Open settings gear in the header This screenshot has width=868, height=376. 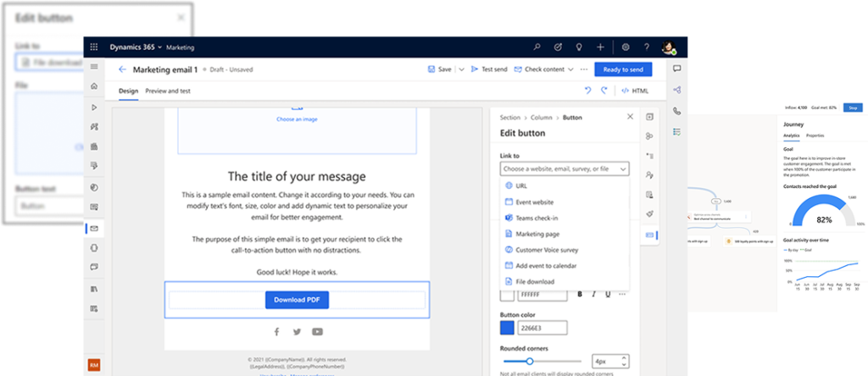(x=626, y=47)
